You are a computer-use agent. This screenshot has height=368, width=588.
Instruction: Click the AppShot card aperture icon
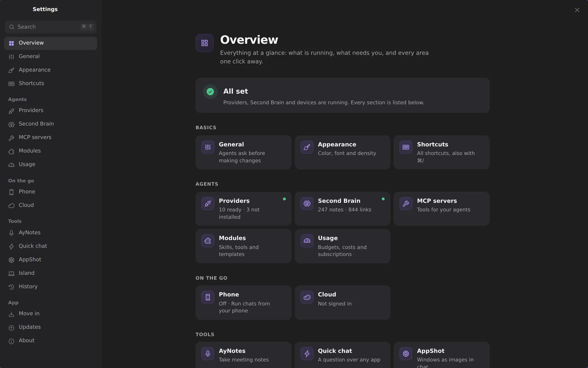point(406,354)
